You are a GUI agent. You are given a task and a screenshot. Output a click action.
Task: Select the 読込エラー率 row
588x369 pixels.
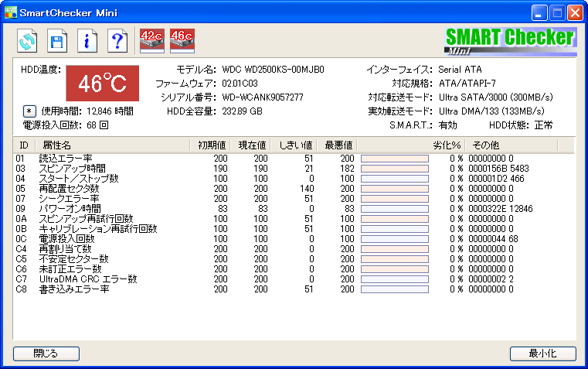pyautogui.click(x=294, y=159)
